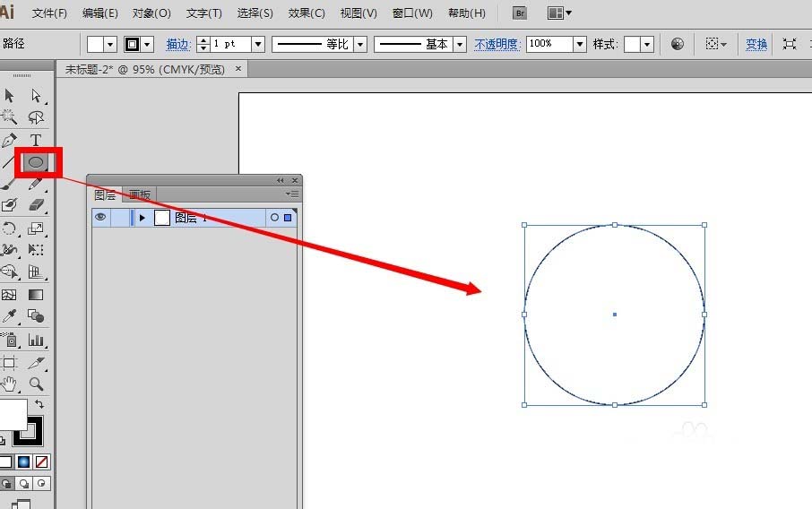Choose the Paintbrush tool
The width and height of the screenshot is (812, 509).
[x=8, y=185]
